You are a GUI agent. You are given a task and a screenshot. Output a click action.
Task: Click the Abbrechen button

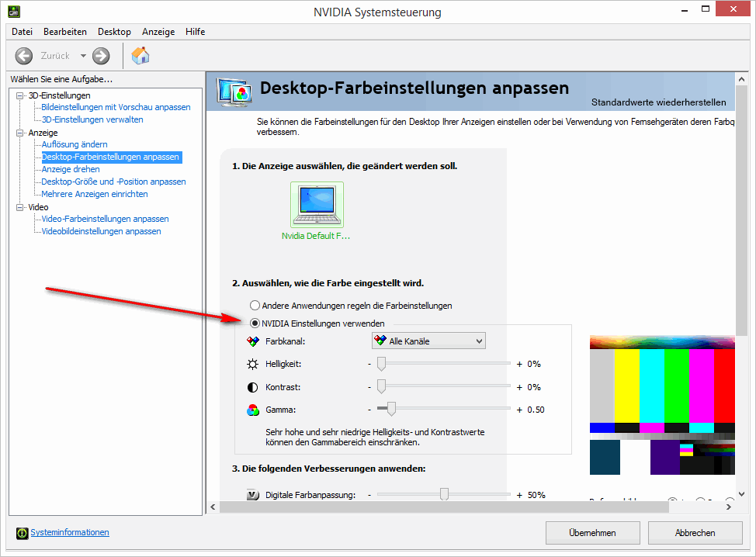695,533
